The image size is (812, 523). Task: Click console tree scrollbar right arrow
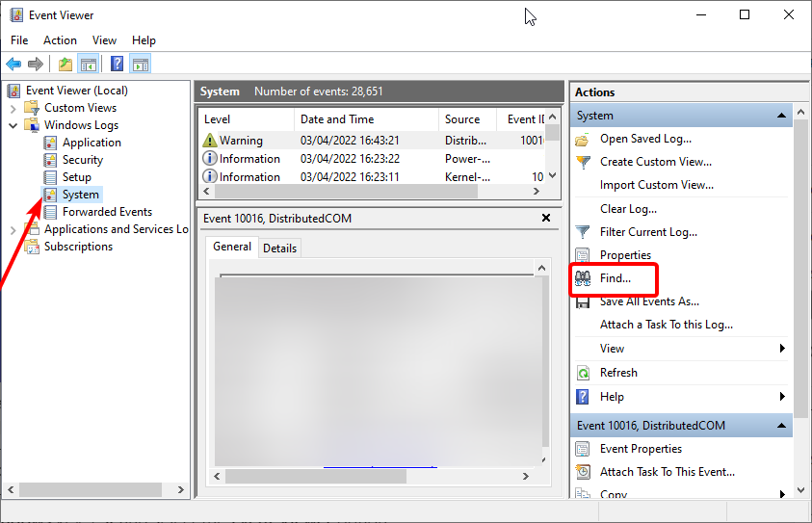(181, 490)
